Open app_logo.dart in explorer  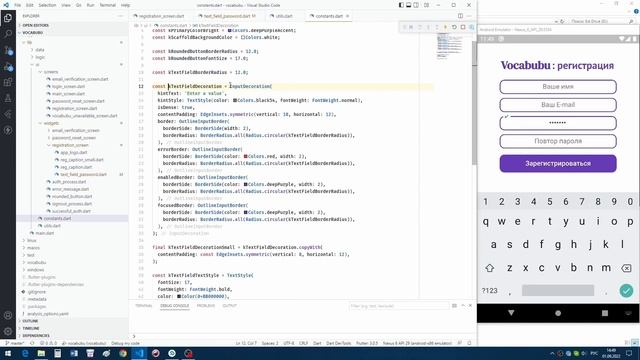coord(73,152)
